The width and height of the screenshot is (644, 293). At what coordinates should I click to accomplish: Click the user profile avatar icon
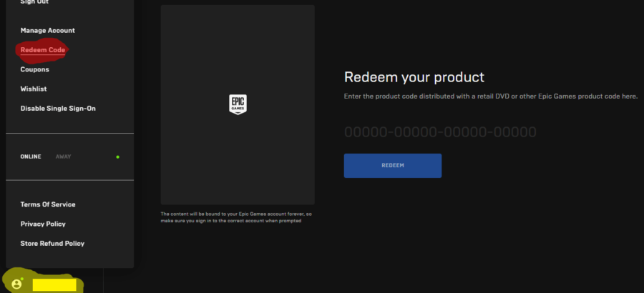pos(16,284)
